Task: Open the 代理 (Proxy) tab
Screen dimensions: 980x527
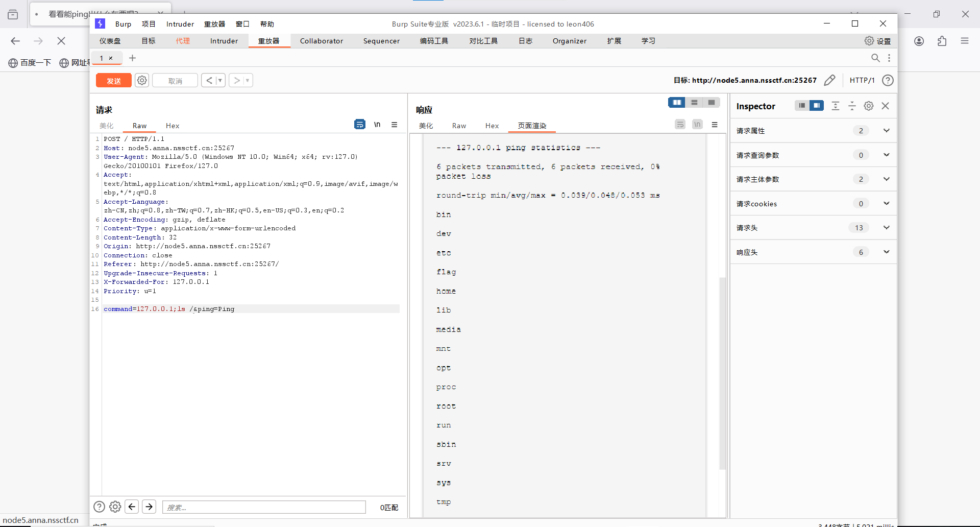Action: coord(183,41)
